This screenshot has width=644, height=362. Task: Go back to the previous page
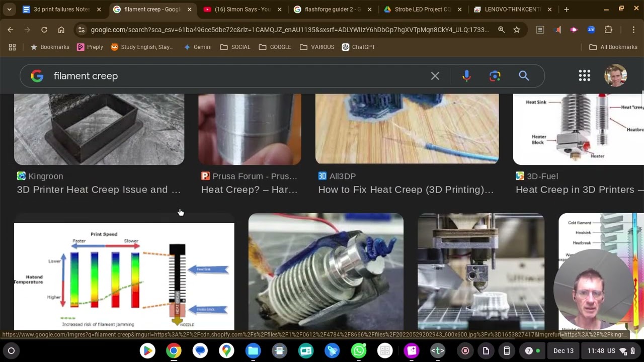click(11, 30)
